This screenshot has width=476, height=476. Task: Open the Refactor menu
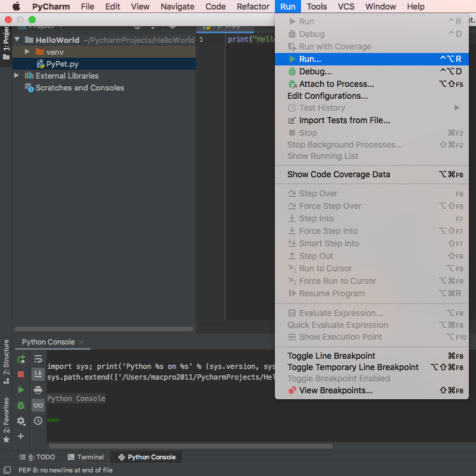[253, 7]
